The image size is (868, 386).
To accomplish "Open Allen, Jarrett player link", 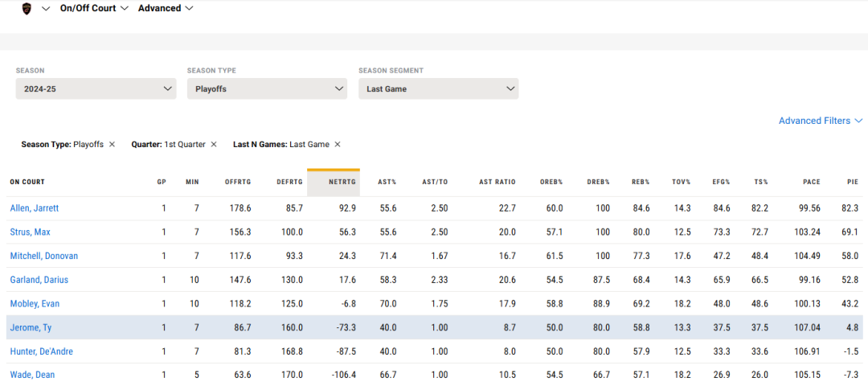I will [35, 208].
